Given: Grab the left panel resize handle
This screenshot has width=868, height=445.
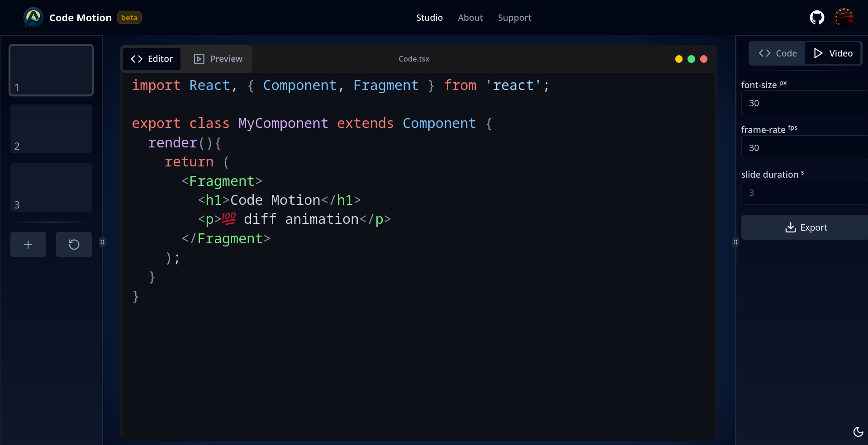Looking at the screenshot, I should tap(103, 242).
